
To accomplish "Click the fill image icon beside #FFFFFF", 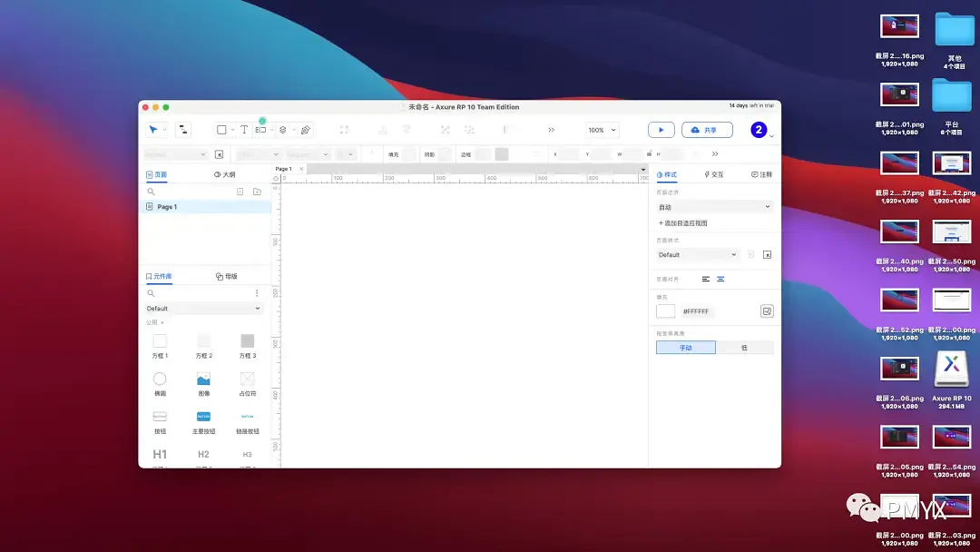I will coord(767,311).
